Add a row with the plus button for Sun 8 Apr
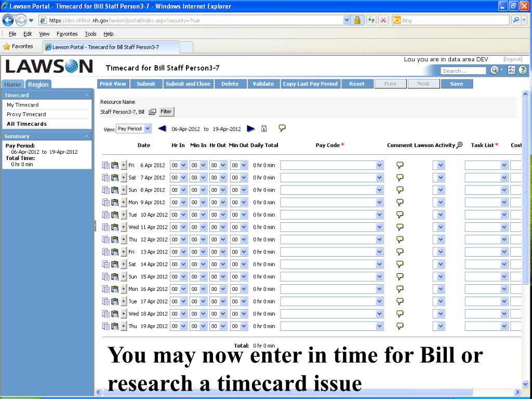The image size is (532, 399). tap(124, 190)
